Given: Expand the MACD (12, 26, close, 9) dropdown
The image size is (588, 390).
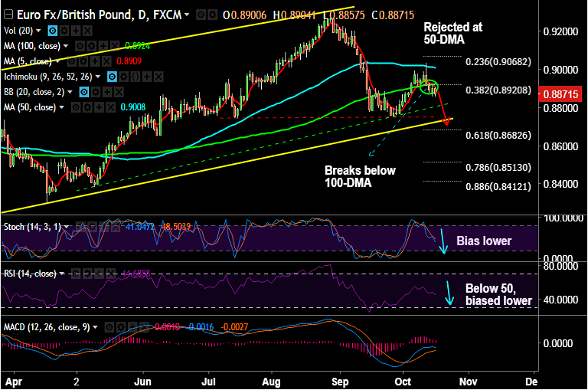Looking at the screenshot, I should 95,327.
